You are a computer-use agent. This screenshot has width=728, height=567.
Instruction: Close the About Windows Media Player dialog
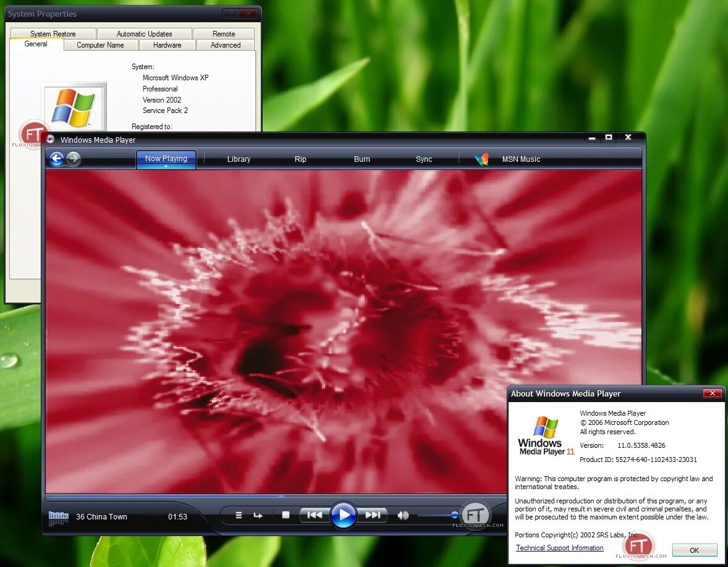click(x=712, y=393)
